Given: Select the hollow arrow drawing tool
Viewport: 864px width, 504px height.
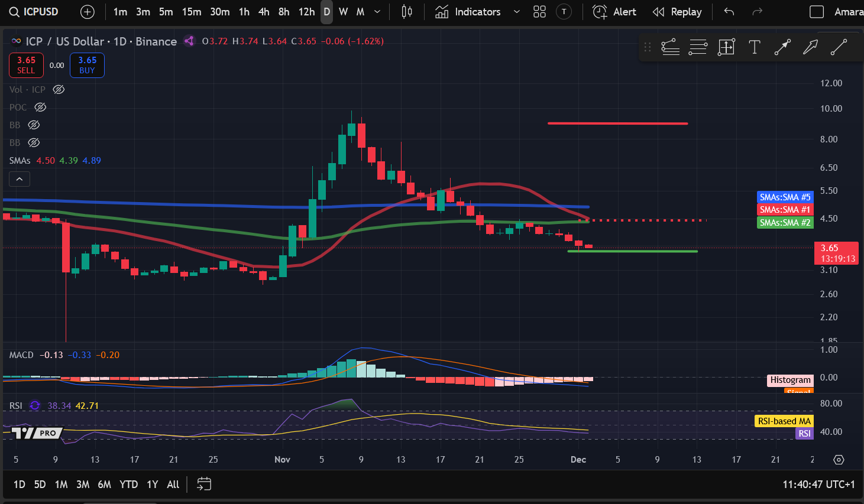Looking at the screenshot, I should pyautogui.click(x=810, y=47).
